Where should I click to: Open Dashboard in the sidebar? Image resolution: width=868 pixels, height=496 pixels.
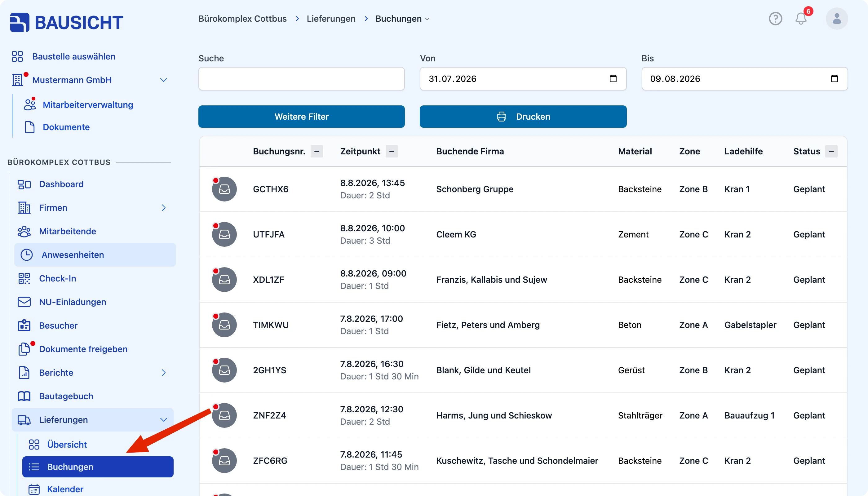[x=61, y=184]
